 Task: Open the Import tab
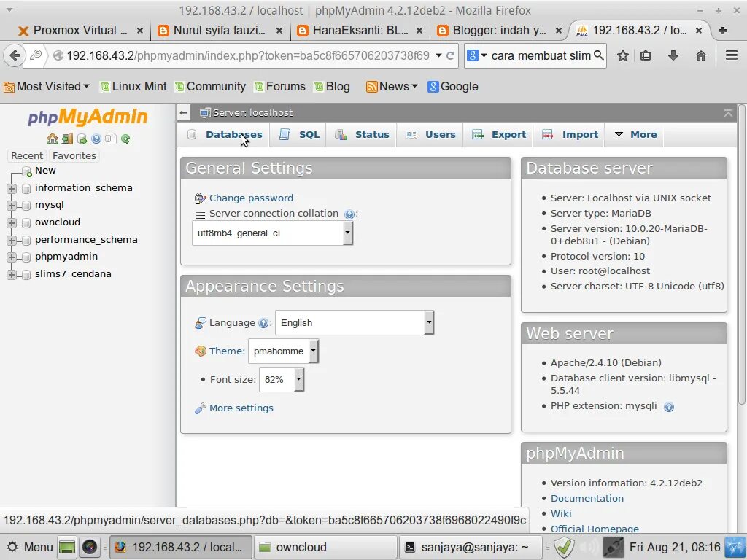pos(570,135)
